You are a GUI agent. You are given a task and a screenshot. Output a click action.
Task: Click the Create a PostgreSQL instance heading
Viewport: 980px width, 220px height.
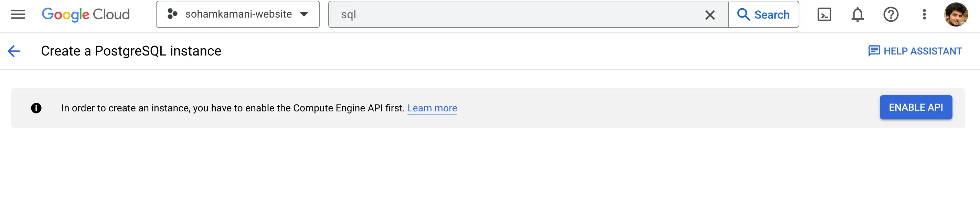131,51
